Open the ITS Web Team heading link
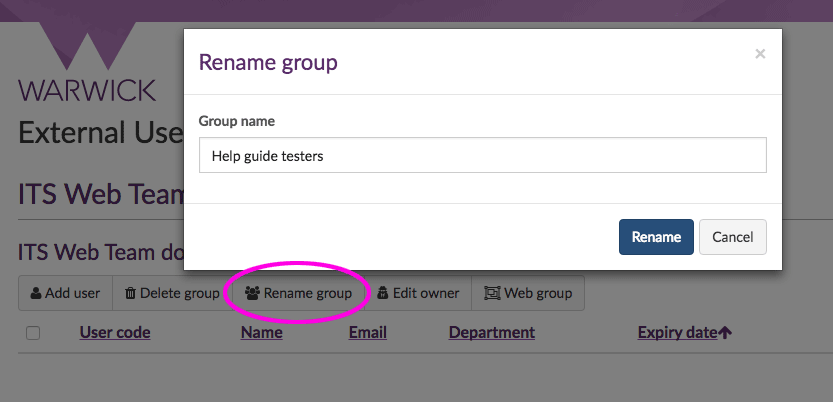Viewport: 833px width, 402px height. click(98, 195)
